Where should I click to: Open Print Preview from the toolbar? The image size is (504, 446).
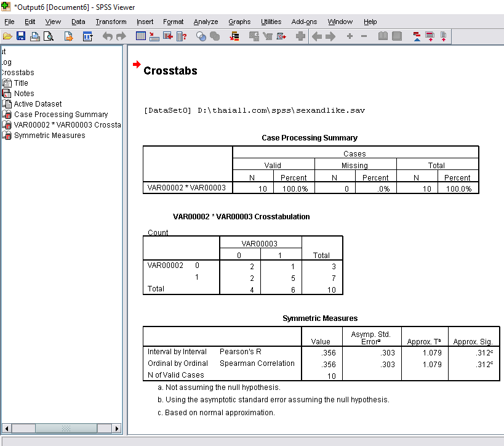tap(49, 37)
